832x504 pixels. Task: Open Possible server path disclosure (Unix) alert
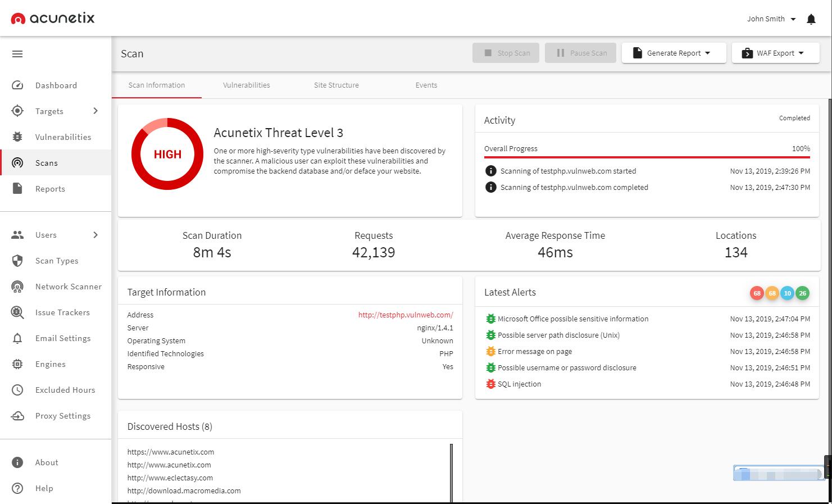point(558,335)
